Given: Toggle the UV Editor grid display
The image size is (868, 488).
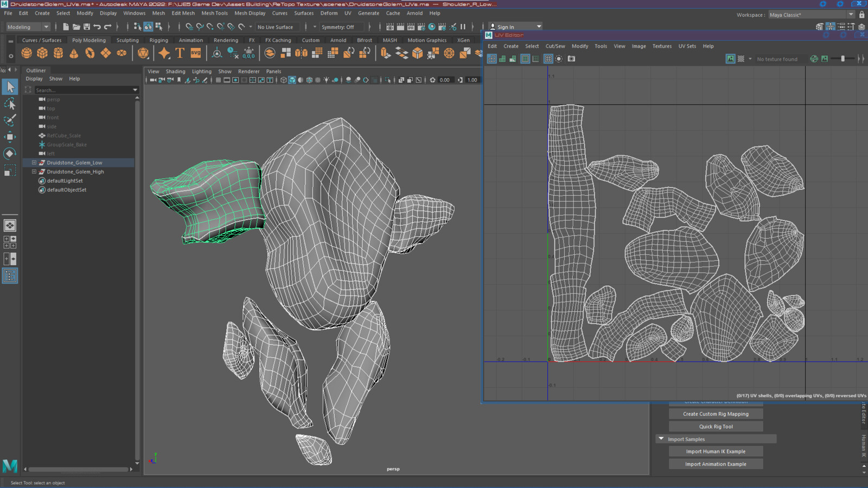Looking at the screenshot, I should click(548, 59).
